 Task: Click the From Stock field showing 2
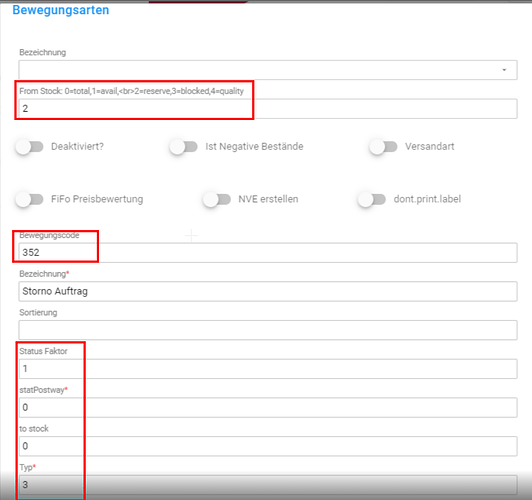point(268,109)
